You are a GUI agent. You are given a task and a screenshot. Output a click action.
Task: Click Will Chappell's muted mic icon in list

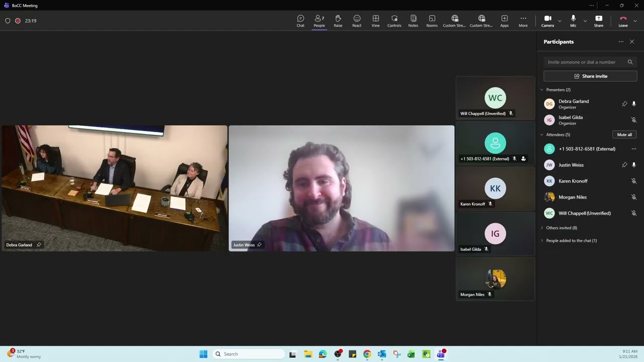[634, 213]
